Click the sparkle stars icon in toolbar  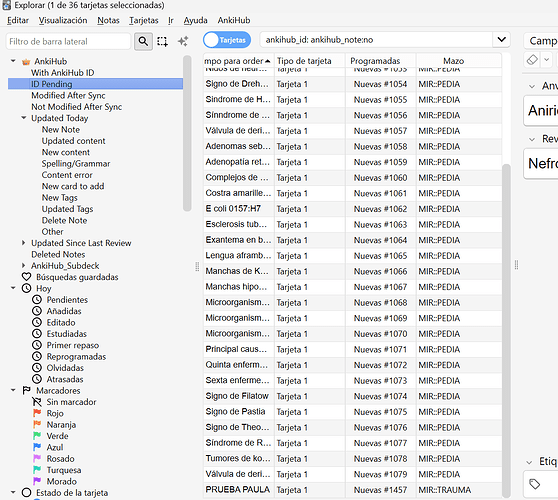coord(183,41)
